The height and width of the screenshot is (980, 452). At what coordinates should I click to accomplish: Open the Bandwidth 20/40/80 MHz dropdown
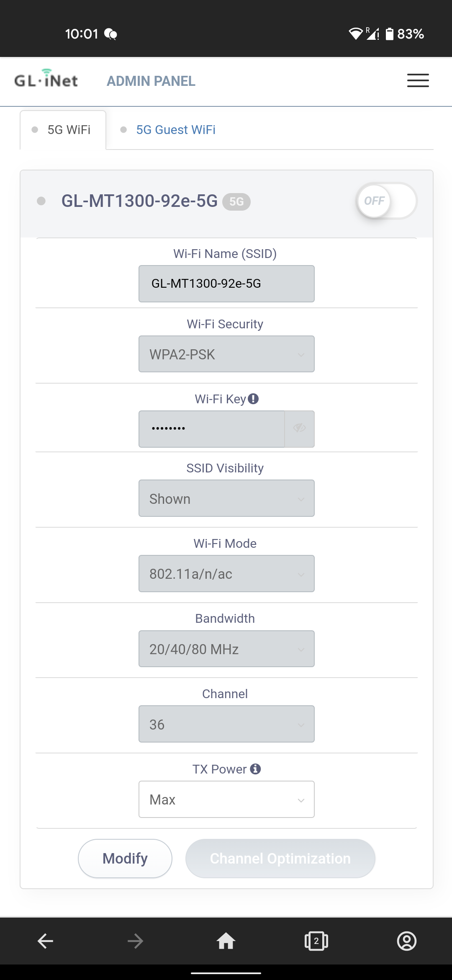coord(226,649)
